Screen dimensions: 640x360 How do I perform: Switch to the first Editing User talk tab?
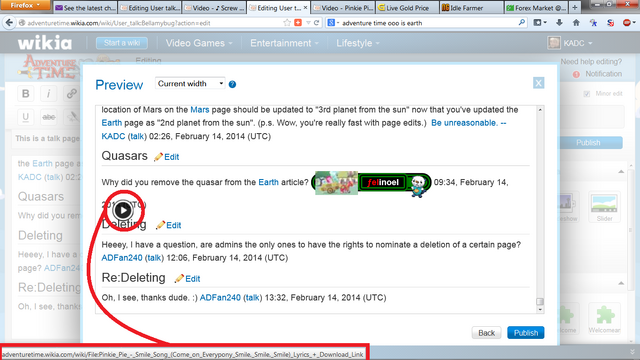point(149,8)
